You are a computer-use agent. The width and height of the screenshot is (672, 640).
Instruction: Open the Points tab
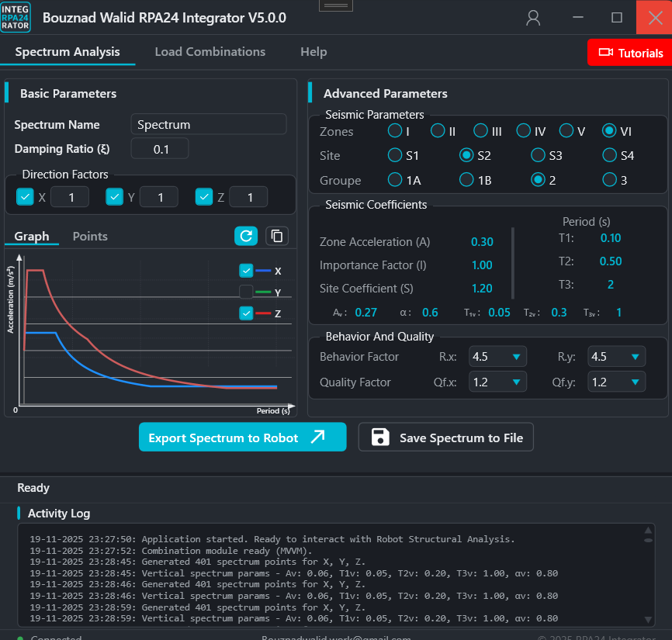90,236
